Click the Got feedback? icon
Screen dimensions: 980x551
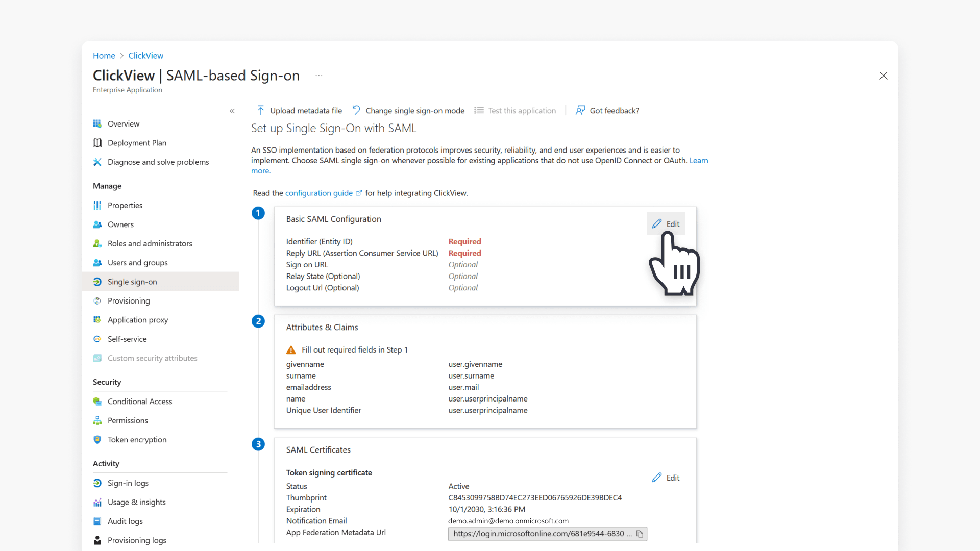pyautogui.click(x=580, y=110)
